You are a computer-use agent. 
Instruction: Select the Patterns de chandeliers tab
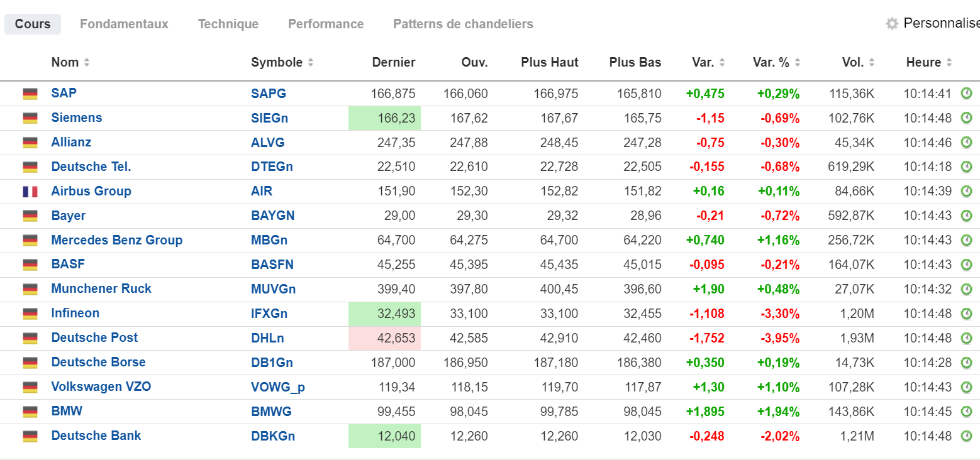[463, 24]
